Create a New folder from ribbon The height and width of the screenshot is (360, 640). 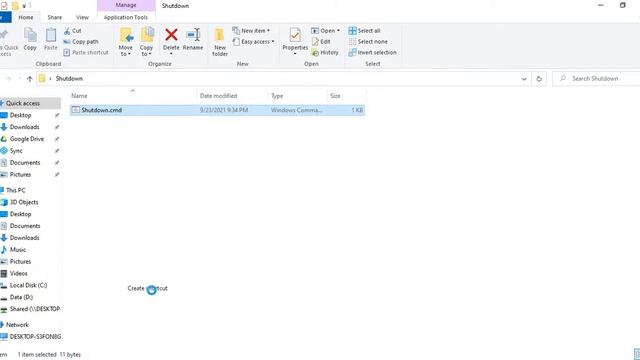click(x=220, y=42)
